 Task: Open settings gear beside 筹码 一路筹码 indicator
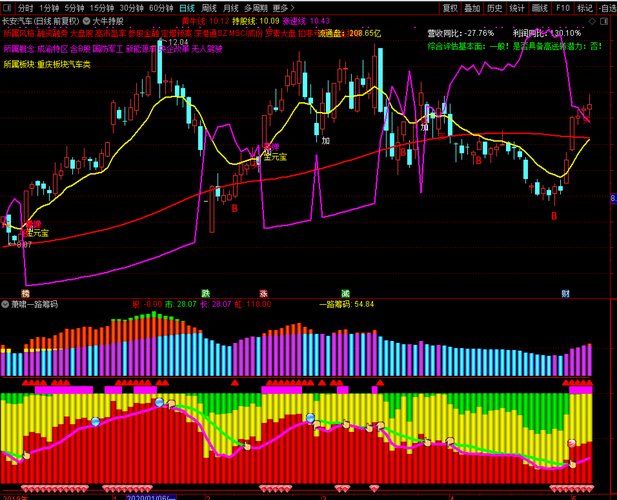pos(6,303)
